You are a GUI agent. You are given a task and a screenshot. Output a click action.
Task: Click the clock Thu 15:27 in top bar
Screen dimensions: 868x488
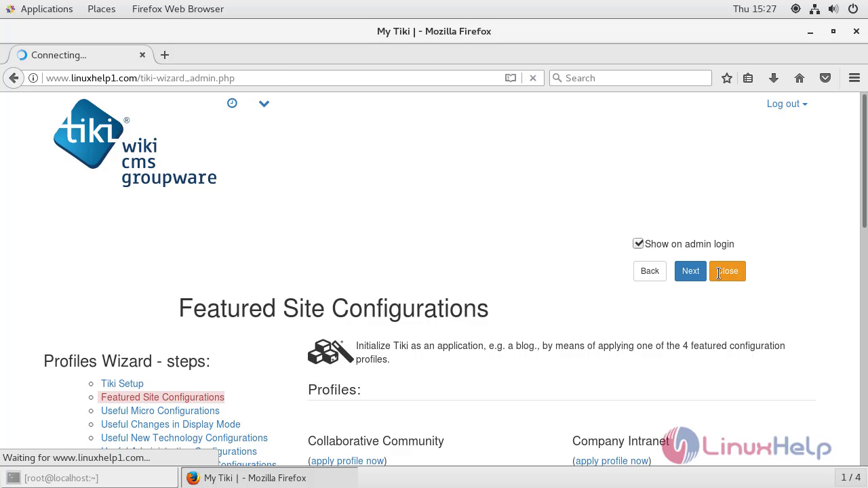(755, 9)
